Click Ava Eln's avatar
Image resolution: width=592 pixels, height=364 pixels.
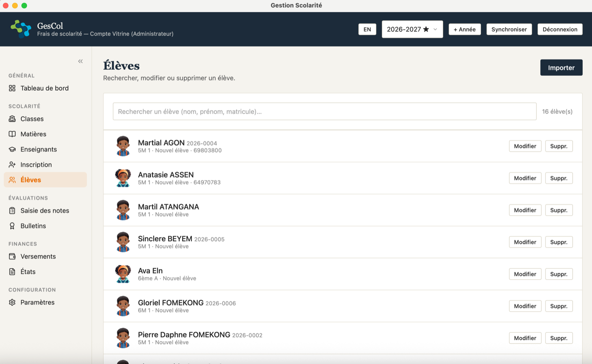coord(123,274)
